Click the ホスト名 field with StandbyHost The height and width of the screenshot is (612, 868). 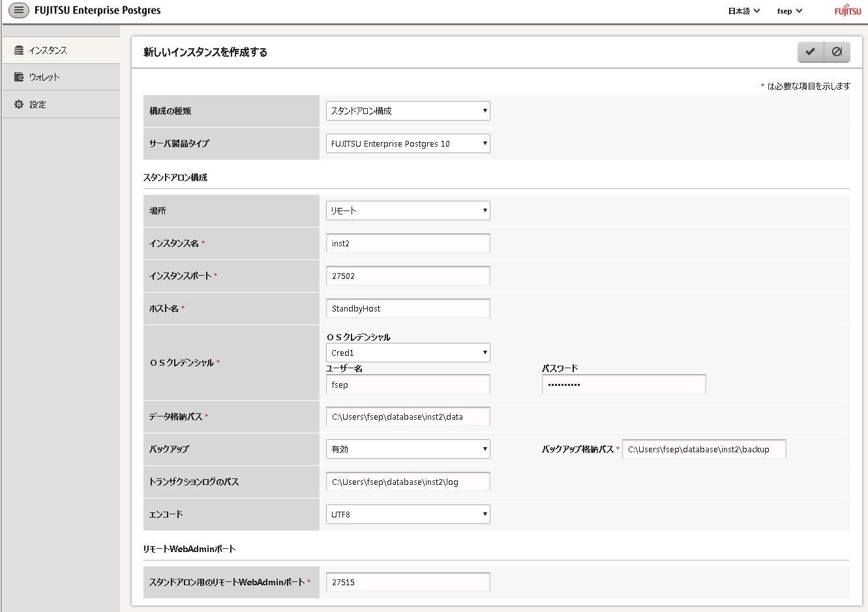point(408,308)
